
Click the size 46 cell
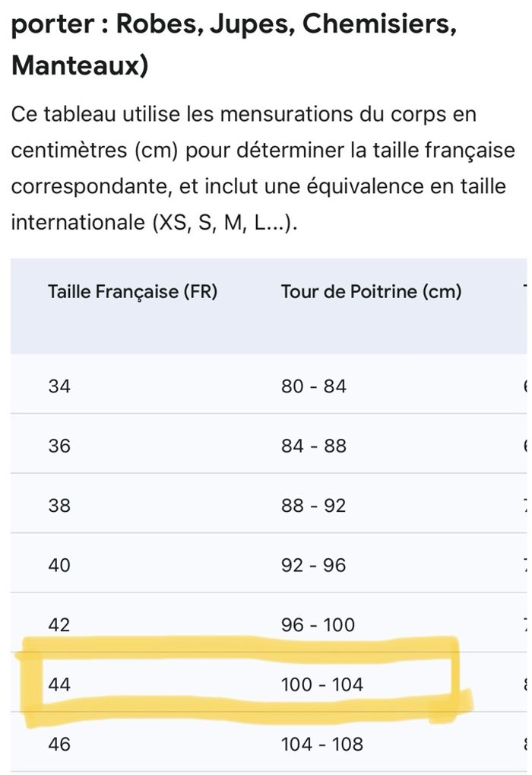pyautogui.click(x=59, y=744)
